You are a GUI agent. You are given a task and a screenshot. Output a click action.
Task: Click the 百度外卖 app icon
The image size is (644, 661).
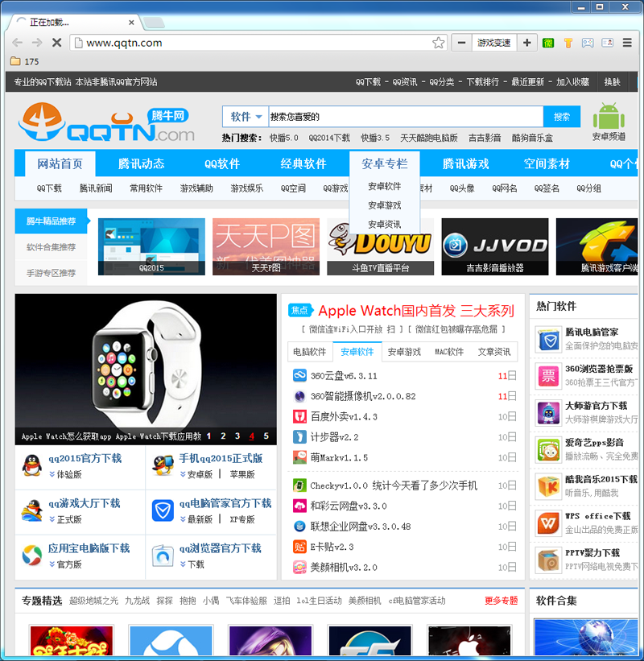click(299, 416)
